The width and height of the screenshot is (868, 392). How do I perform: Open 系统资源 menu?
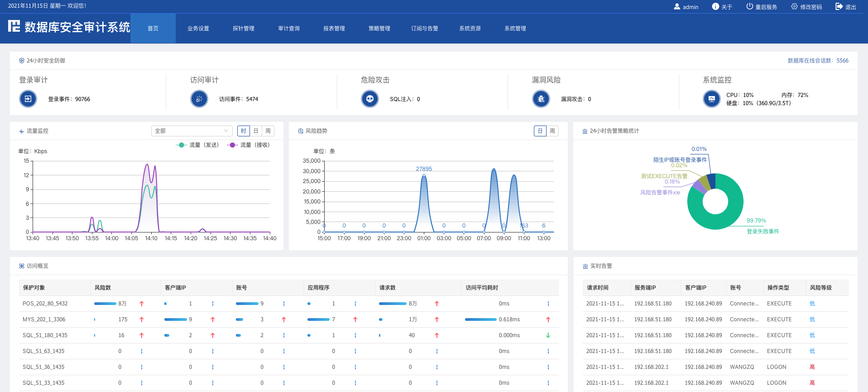pos(470,28)
